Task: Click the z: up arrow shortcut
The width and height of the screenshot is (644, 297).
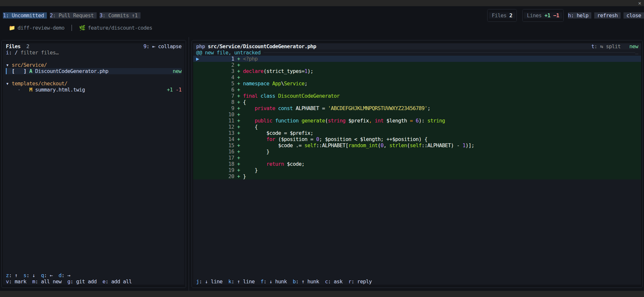Action: [x=12, y=276]
